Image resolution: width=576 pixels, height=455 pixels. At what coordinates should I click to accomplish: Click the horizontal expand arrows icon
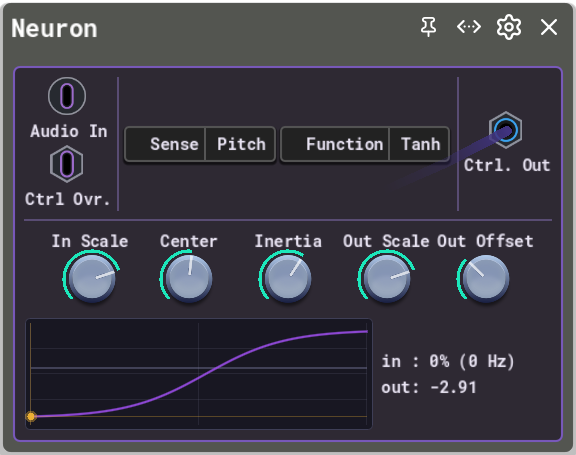click(469, 27)
